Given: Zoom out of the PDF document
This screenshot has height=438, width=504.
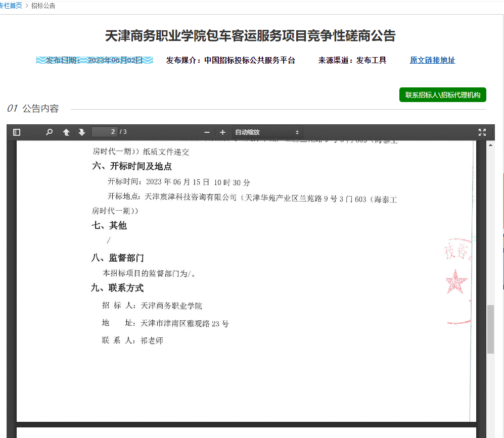Looking at the screenshot, I should 207,132.
